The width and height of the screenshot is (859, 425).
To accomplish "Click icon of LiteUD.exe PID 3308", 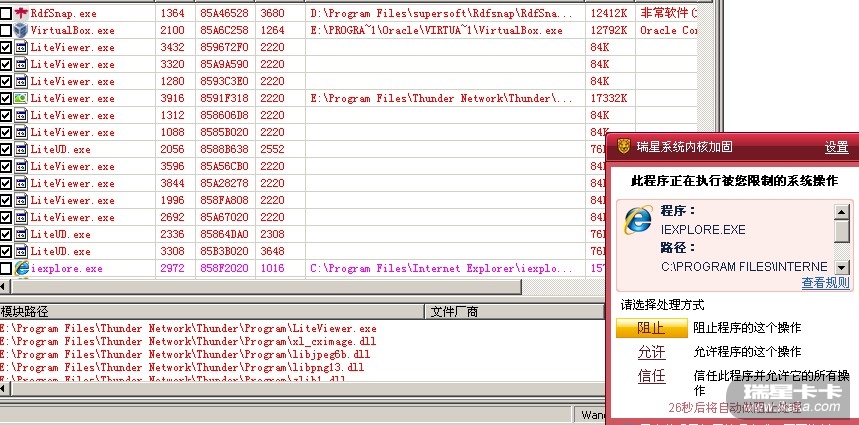I will click(x=21, y=251).
